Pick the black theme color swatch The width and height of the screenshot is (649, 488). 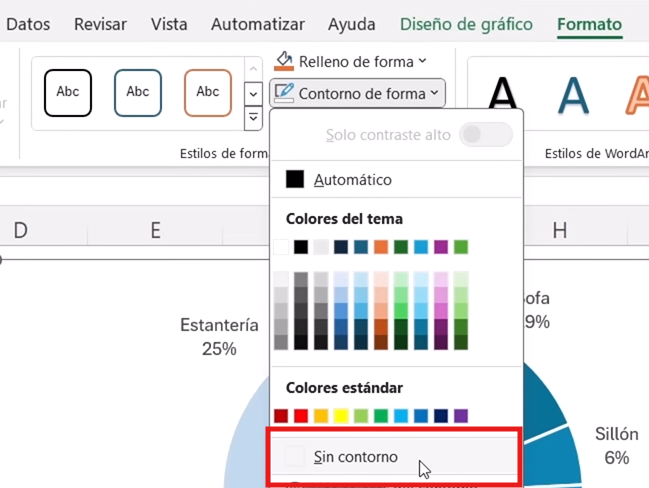pos(301,247)
